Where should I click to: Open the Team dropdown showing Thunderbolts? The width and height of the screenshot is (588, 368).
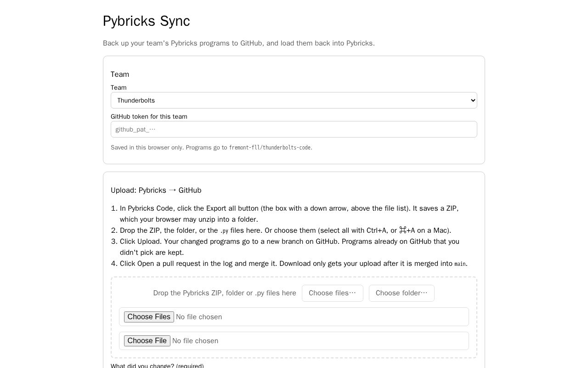coord(294,100)
